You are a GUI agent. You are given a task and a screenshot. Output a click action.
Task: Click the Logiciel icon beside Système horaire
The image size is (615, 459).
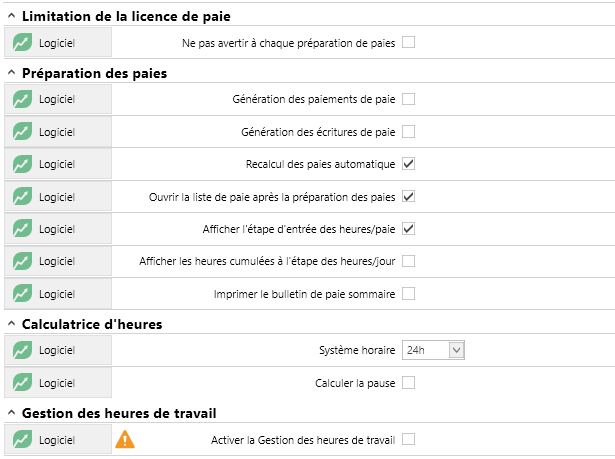click(22, 350)
